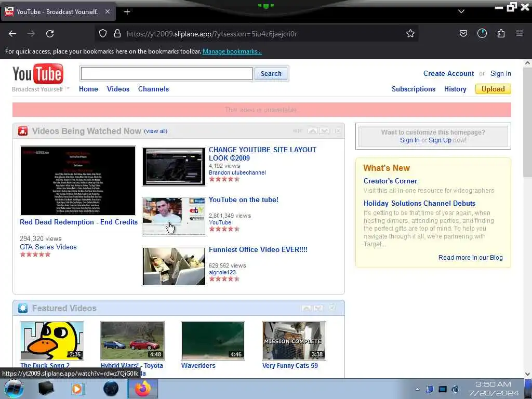
Task: Go to Home nav tab
Action: (88, 89)
